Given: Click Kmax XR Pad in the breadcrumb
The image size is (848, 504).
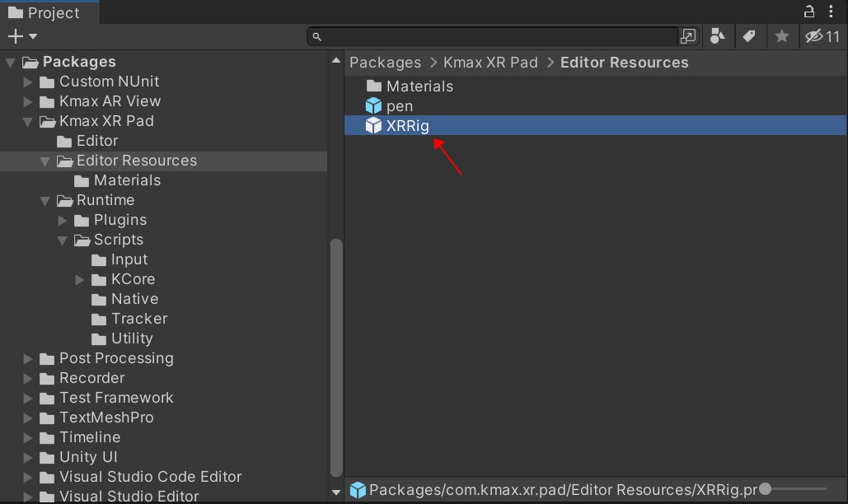Looking at the screenshot, I should point(490,63).
